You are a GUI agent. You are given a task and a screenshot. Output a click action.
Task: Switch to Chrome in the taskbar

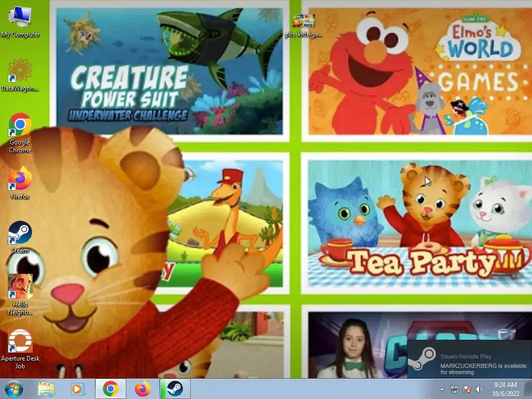pos(111,389)
